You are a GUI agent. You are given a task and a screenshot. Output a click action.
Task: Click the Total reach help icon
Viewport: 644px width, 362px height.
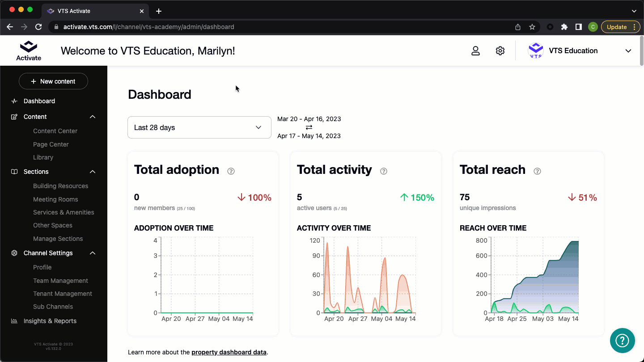(x=538, y=171)
